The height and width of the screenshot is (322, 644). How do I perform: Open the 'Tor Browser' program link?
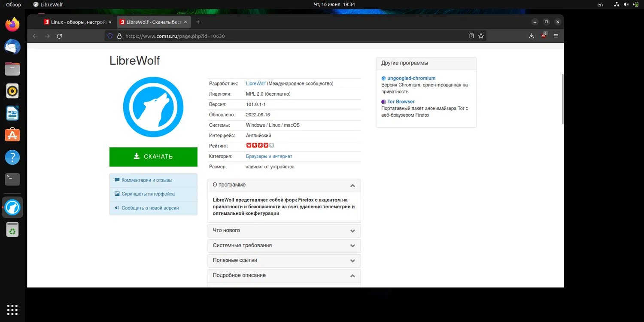click(401, 102)
